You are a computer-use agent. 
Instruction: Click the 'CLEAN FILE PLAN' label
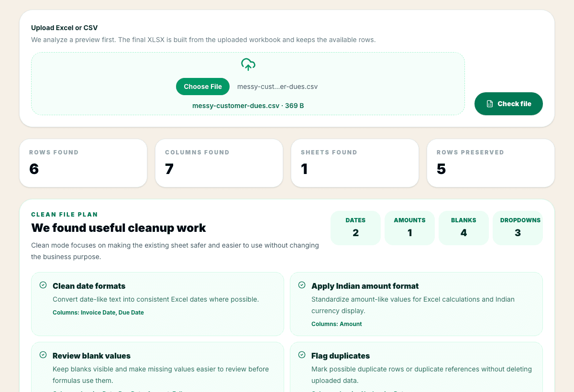point(65,215)
